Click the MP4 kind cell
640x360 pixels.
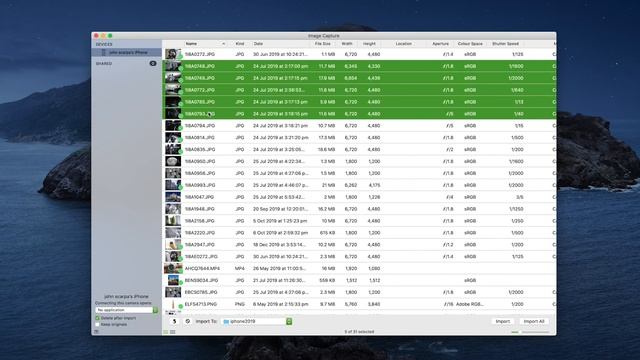[x=240, y=268]
